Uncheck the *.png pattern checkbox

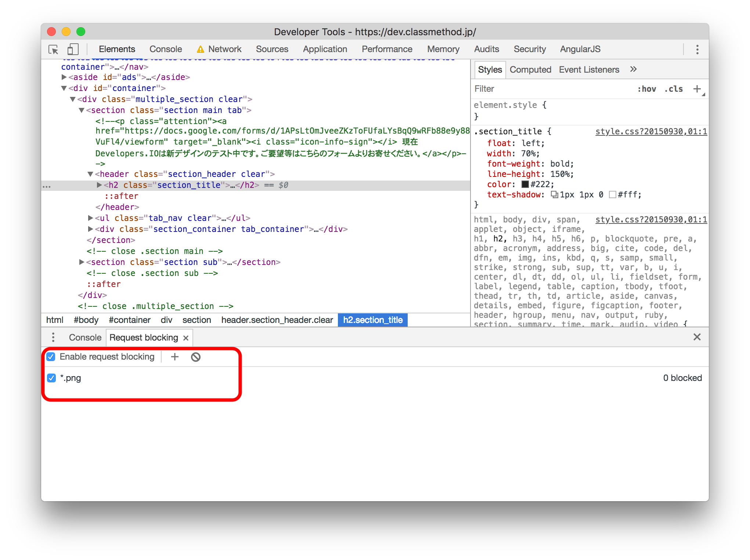(x=51, y=378)
